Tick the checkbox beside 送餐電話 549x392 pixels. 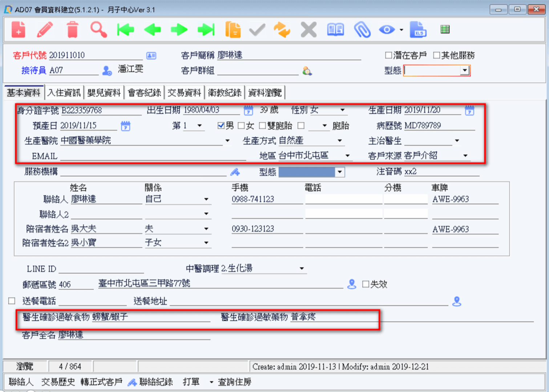tap(12, 301)
